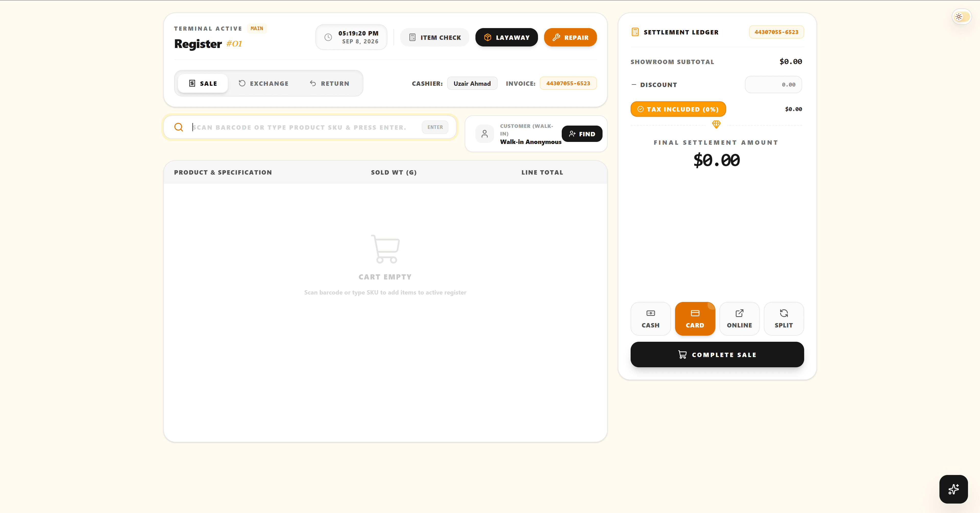The height and width of the screenshot is (513, 980).
Task: Select Online payment method
Action: 739,319
